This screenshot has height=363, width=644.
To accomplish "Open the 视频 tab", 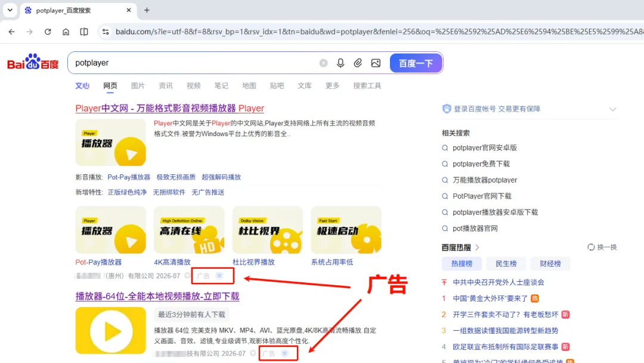I will (x=193, y=85).
